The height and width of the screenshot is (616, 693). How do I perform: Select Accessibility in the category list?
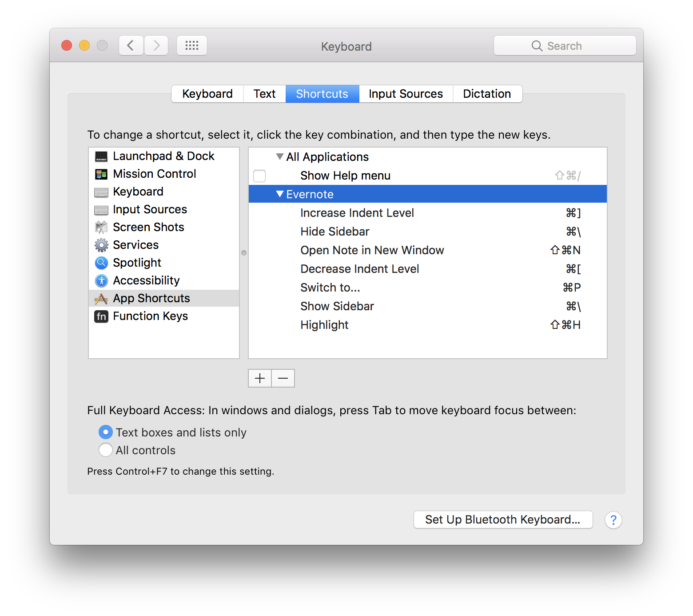[164, 281]
